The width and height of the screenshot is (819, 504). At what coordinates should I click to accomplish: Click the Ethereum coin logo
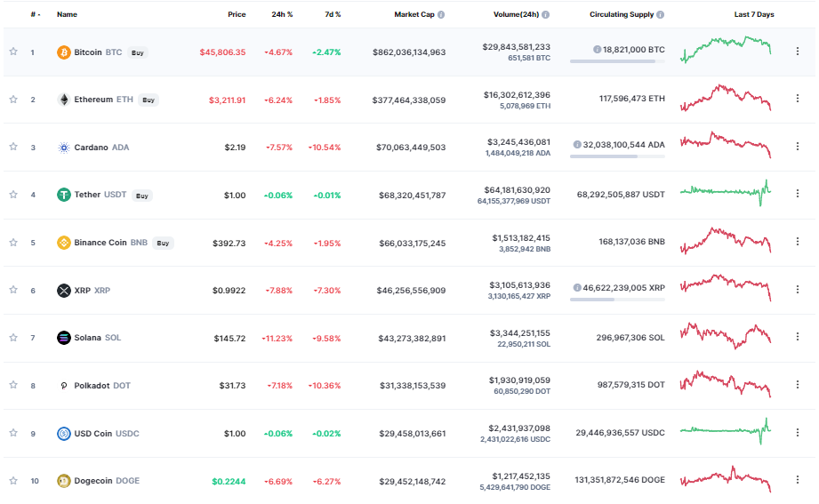tap(64, 100)
